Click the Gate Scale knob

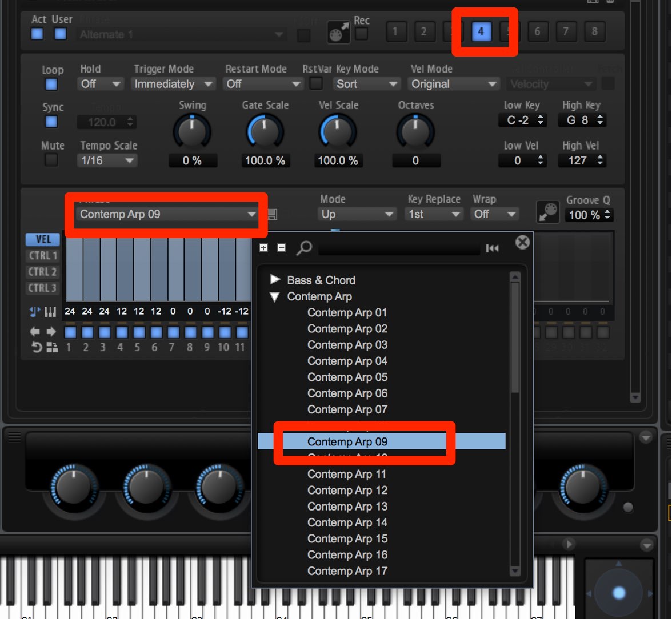(x=265, y=132)
